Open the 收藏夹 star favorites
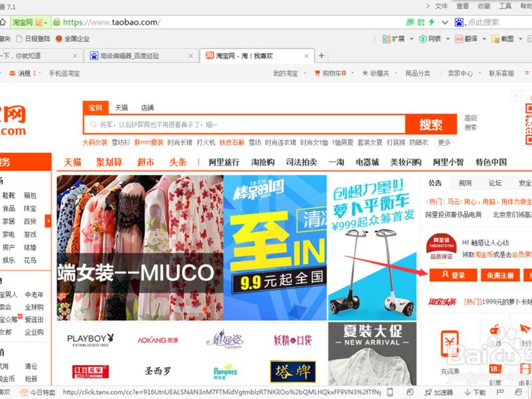The width and height of the screenshot is (532, 399). [x=376, y=73]
